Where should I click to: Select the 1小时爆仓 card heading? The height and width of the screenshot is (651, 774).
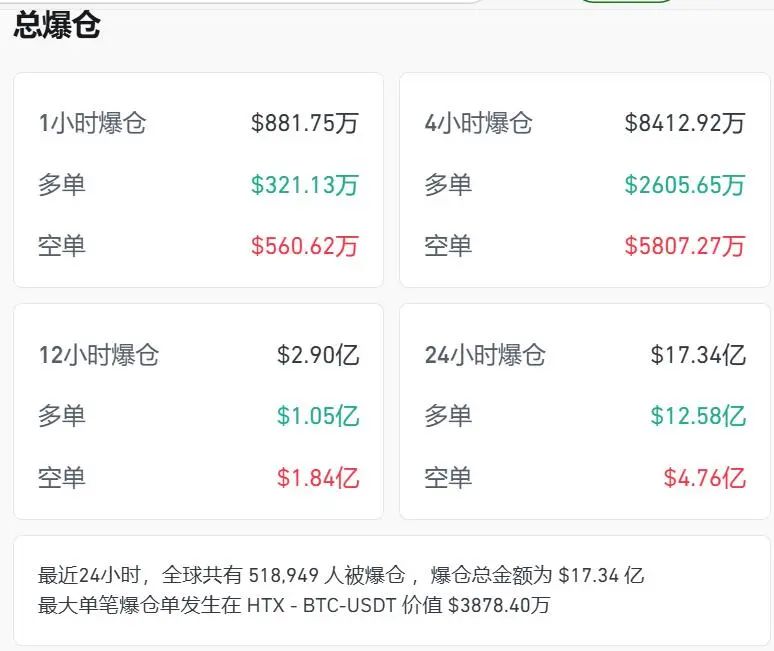click(x=92, y=123)
